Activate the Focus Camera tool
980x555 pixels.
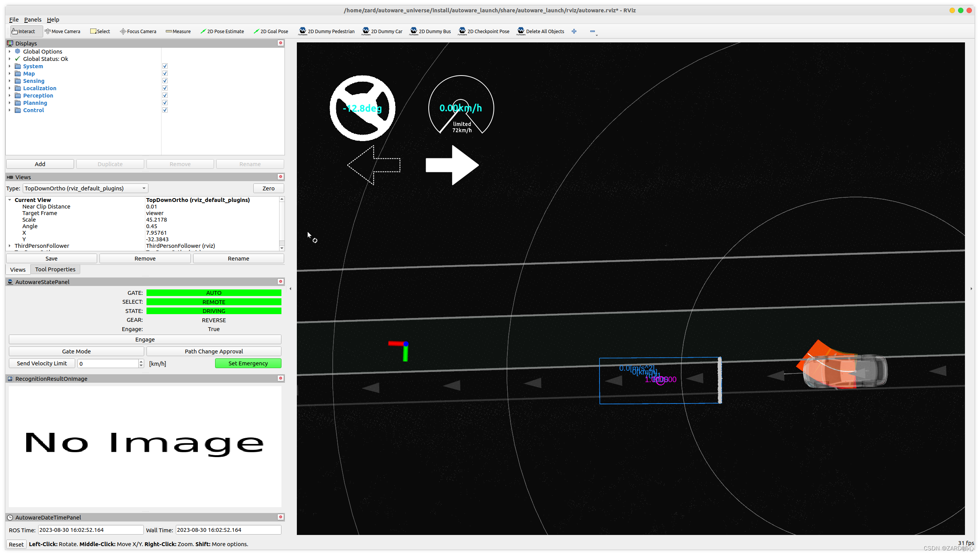pyautogui.click(x=138, y=31)
